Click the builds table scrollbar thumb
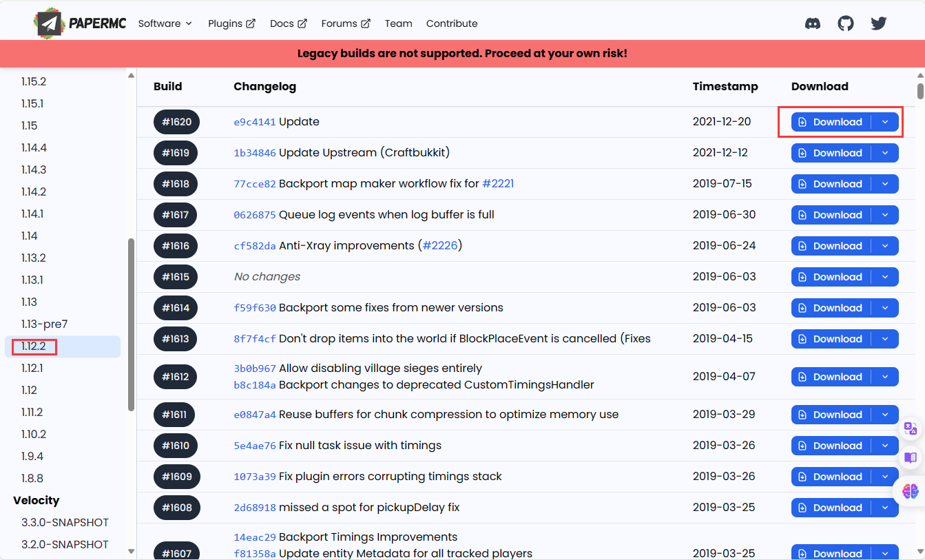925x560 pixels. [x=920, y=91]
